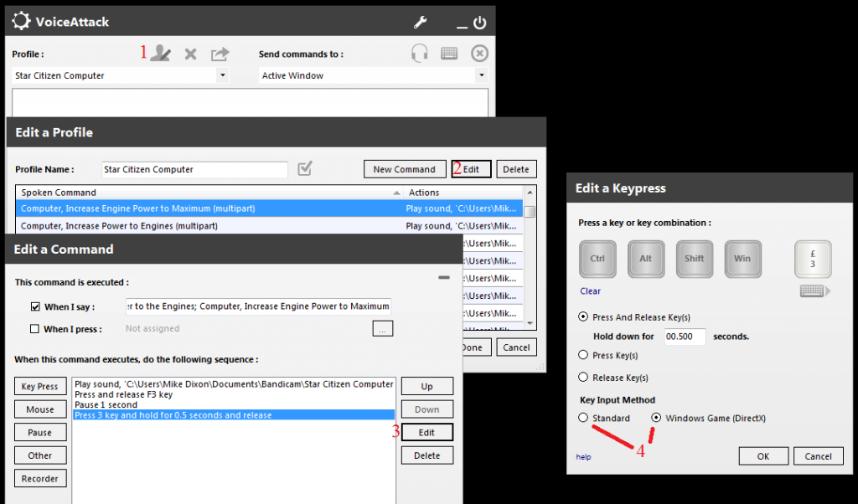Toggle keyboard shortcuts icon in VoiceAttack

[449, 53]
